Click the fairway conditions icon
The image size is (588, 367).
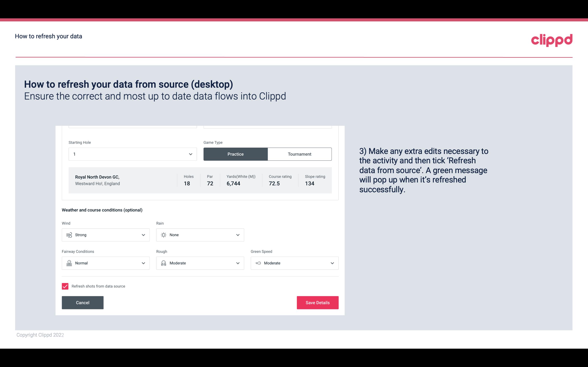tap(69, 263)
